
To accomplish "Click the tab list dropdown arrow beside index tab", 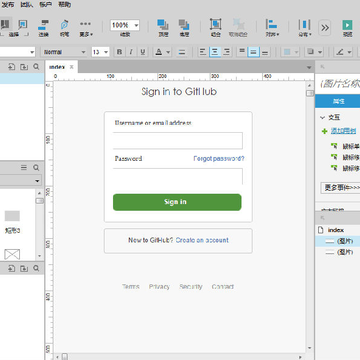I will pyautogui.click(x=308, y=68).
